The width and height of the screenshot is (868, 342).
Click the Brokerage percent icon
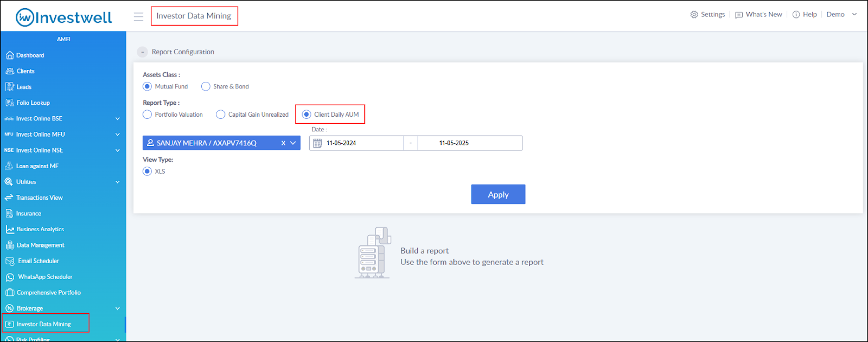click(x=9, y=308)
